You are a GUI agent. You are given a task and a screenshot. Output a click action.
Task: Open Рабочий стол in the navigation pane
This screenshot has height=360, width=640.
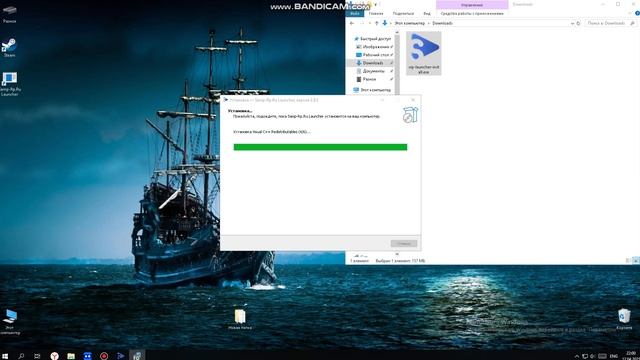(x=375, y=55)
